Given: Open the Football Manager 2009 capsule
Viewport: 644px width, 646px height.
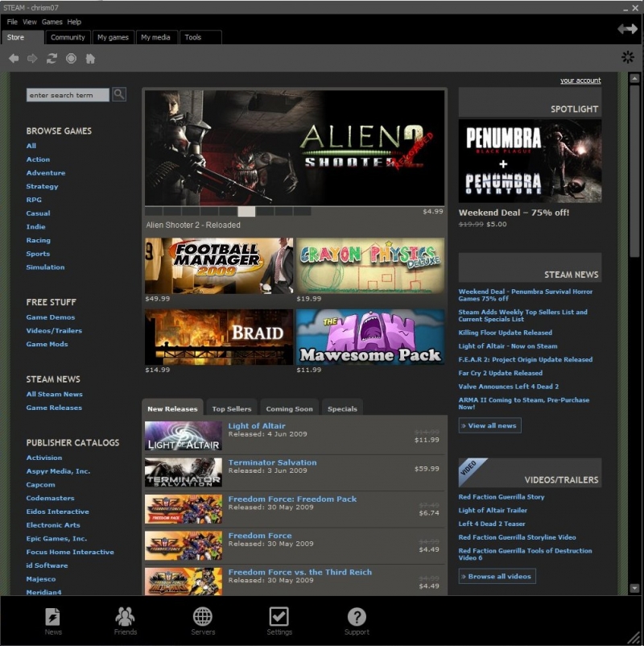Looking at the screenshot, I should (x=219, y=266).
